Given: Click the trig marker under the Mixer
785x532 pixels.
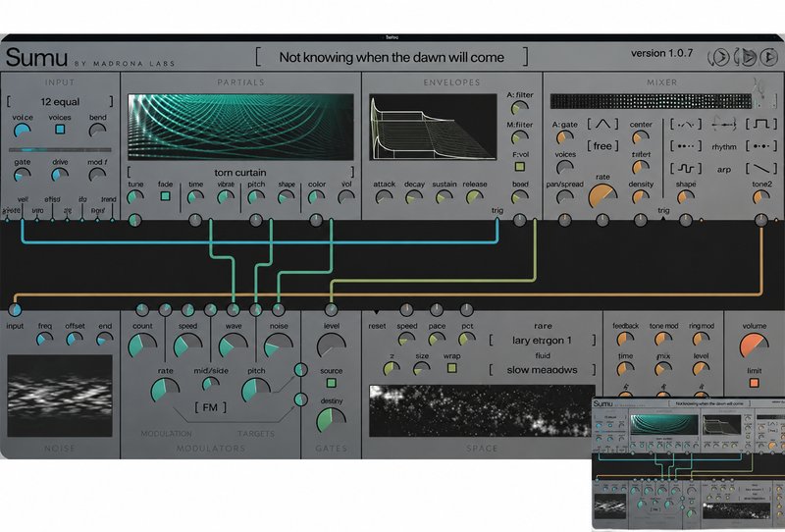Looking at the screenshot, I should [663, 219].
